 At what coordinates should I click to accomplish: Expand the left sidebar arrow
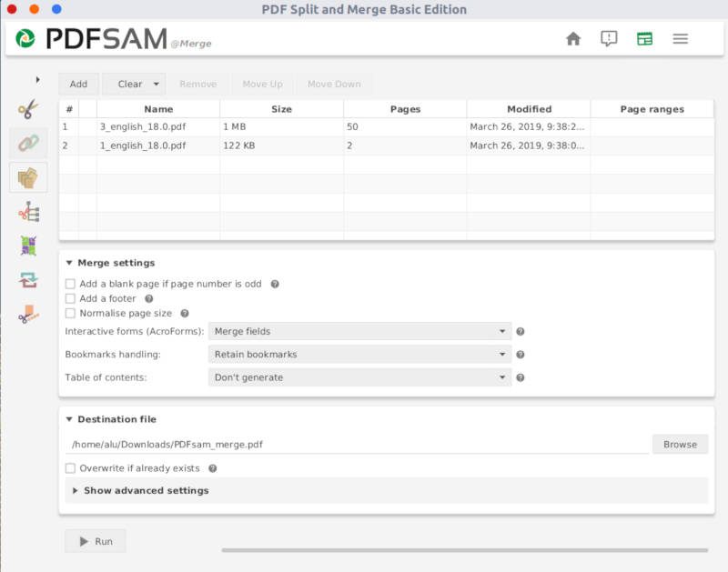point(37,80)
